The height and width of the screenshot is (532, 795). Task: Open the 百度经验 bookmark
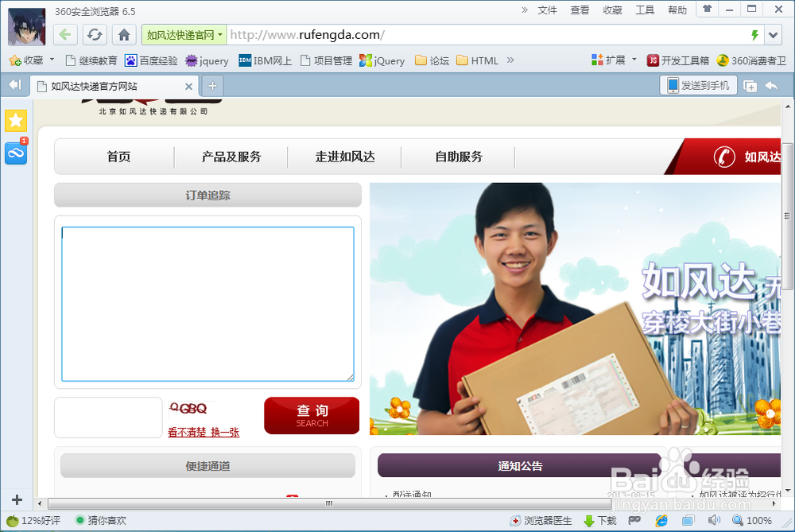click(x=151, y=60)
